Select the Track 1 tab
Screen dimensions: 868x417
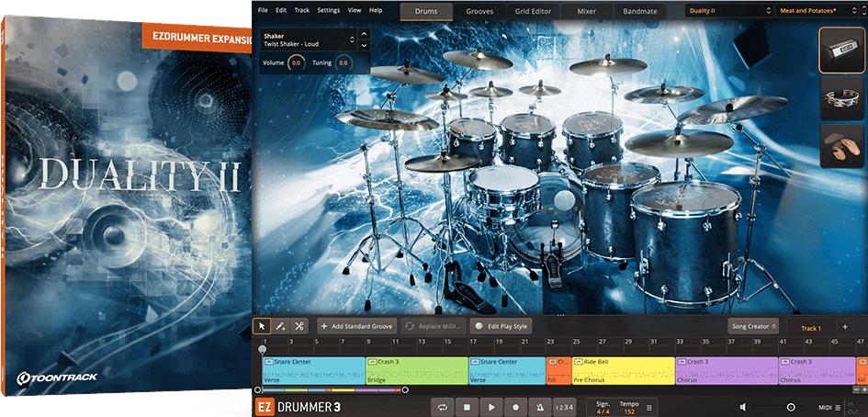811,328
